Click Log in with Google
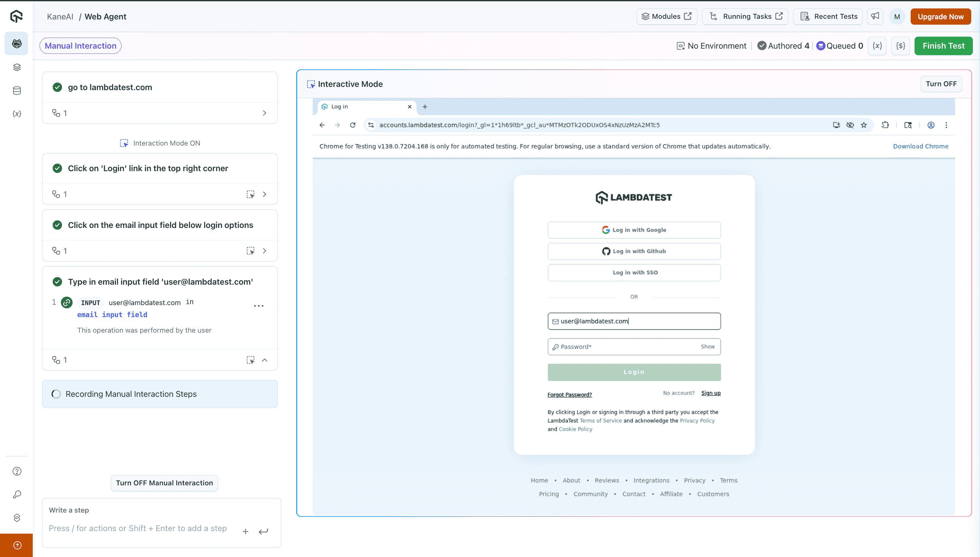Image resolution: width=980 pixels, height=557 pixels. 634,230
